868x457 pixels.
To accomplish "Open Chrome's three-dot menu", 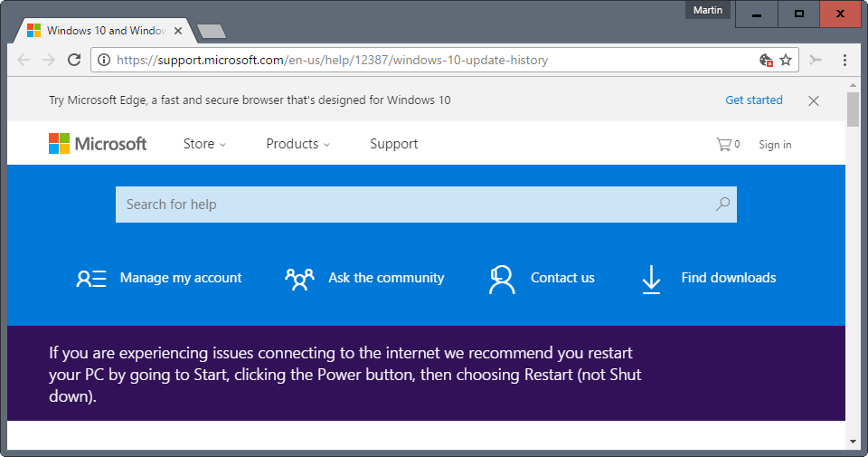I will [x=844, y=60].
